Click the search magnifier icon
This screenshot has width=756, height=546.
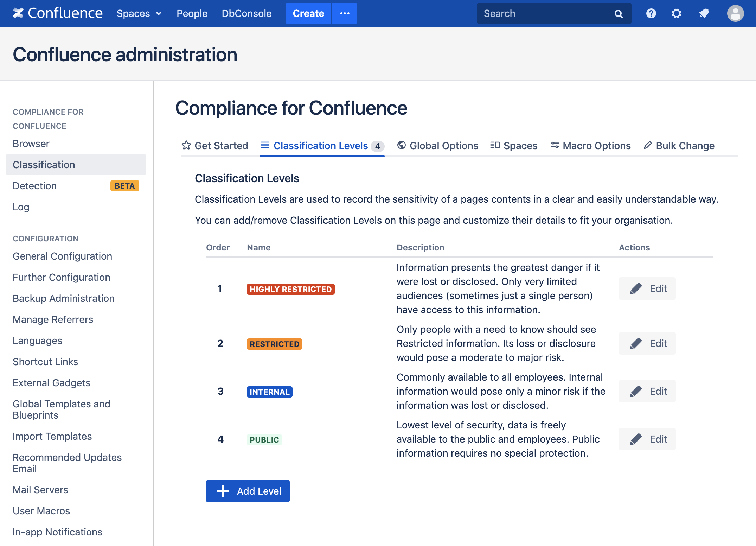[619, 14]
